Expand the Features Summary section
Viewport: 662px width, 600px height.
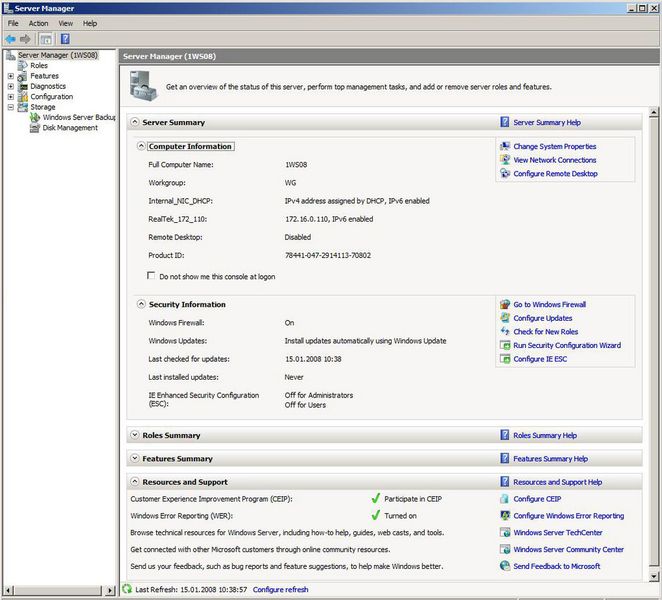click(134, 458)
